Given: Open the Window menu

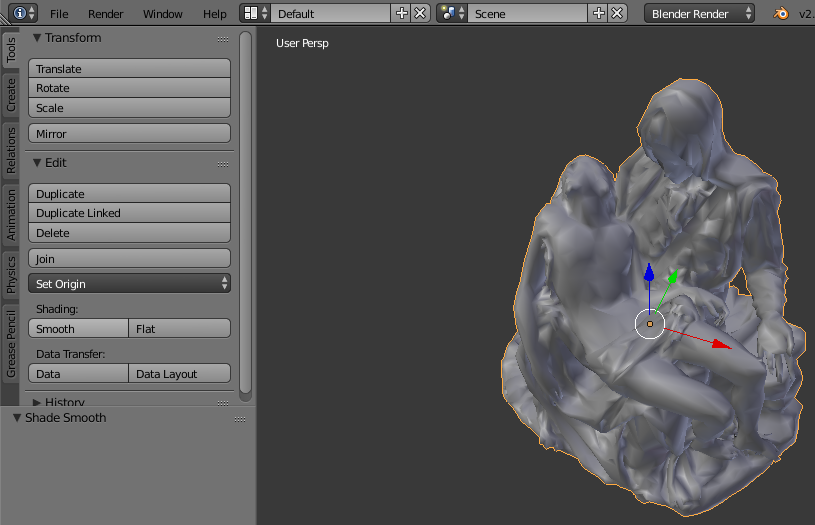Looking at the screenshot, I should coord(163,14).
